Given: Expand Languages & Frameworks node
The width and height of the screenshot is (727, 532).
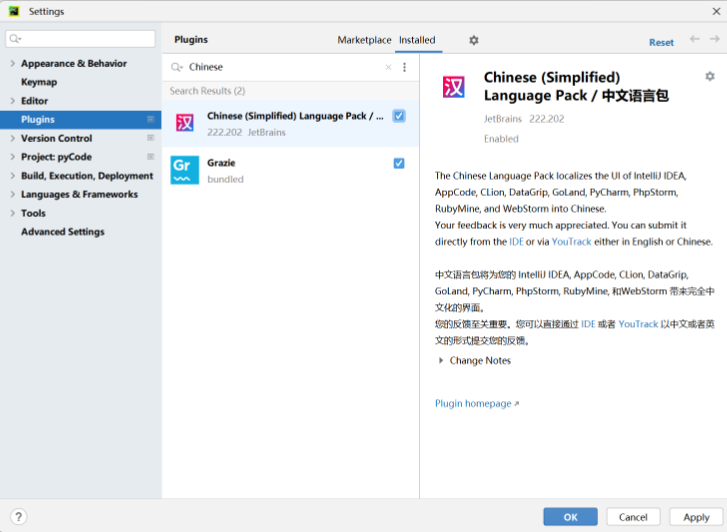Looking at the screenshot, I should [x=13, y=194].
